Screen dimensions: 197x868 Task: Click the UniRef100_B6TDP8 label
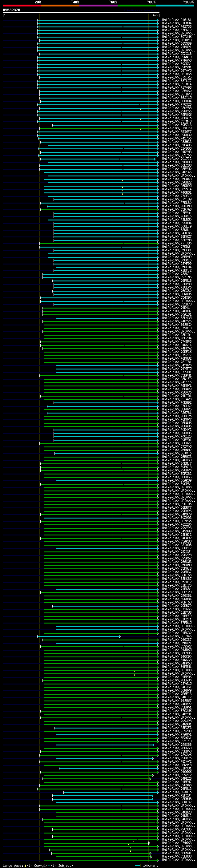click(176, 94)
